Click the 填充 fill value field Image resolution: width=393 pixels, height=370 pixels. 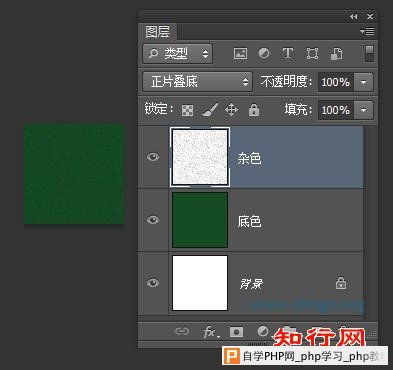click(x=336, y=110)
